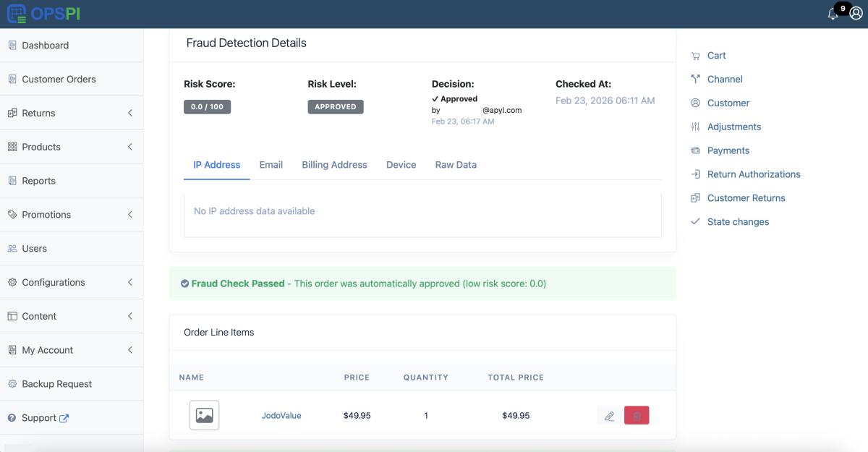Click the Cart icon in right panel
The width and height of the screenshot is (868, 452).
tap(695, 56)
